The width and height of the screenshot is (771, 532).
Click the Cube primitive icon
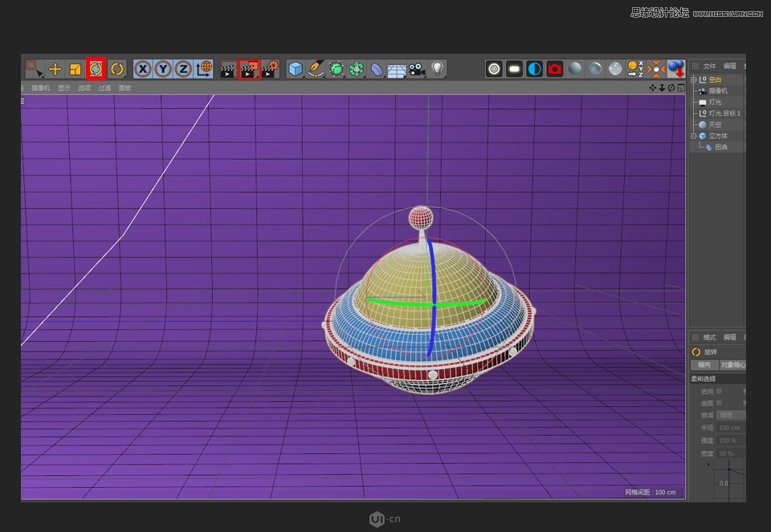coord(294,69)
